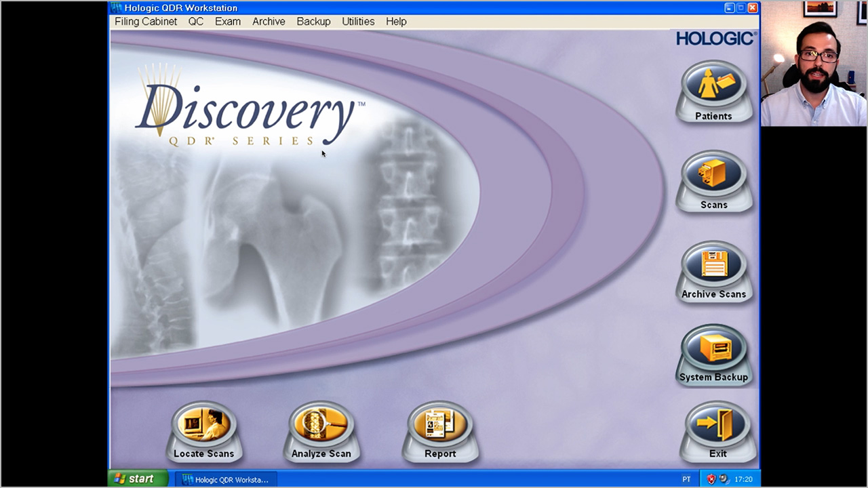Minimize the Hologic QDR Workstation window
868x488 pixels.
[x=729, y=8]
